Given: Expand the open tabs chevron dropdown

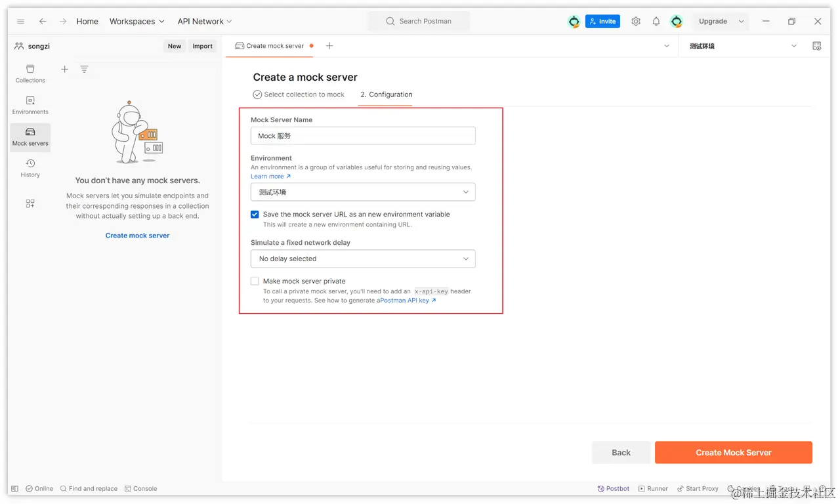Looking at the screenshot, I should [667, 46].
